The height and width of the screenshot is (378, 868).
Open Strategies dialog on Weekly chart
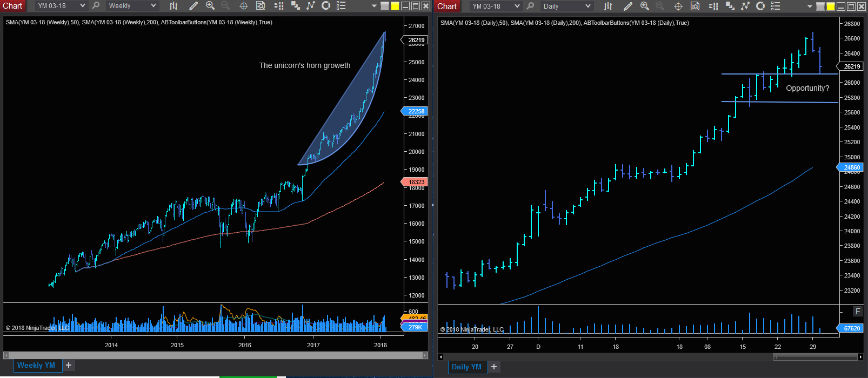[x=326, y=6]
